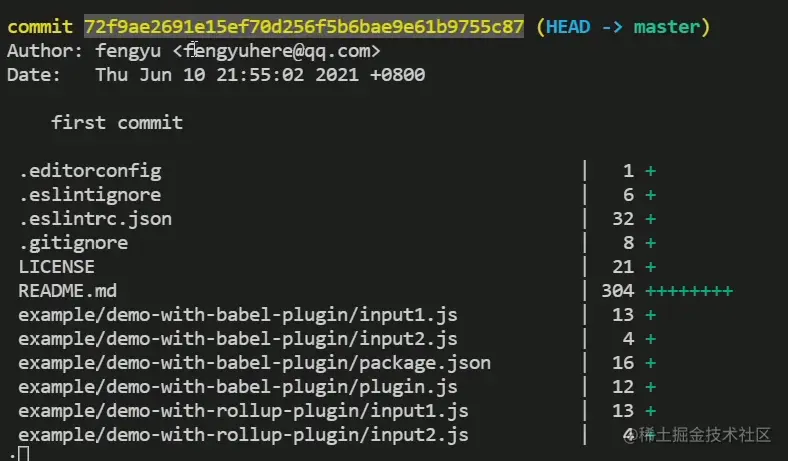Click the terminal cursor block at bottom

click(x=23, y=454)
